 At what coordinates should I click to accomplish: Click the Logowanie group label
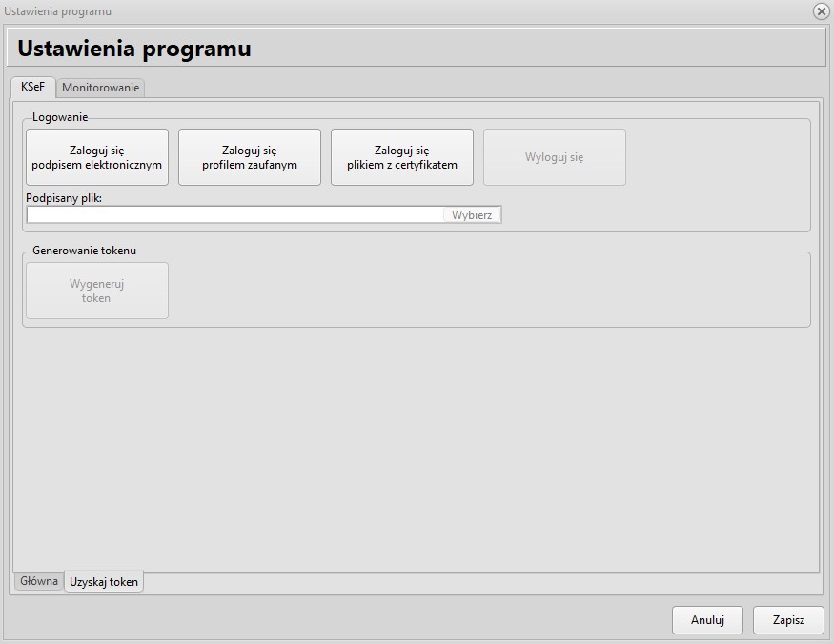click(x=60, y=117)
